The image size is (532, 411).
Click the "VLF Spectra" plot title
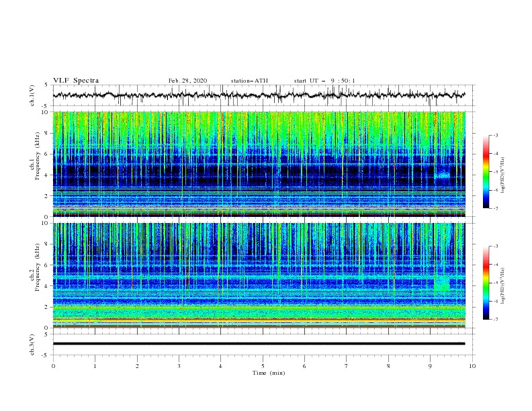76,81
